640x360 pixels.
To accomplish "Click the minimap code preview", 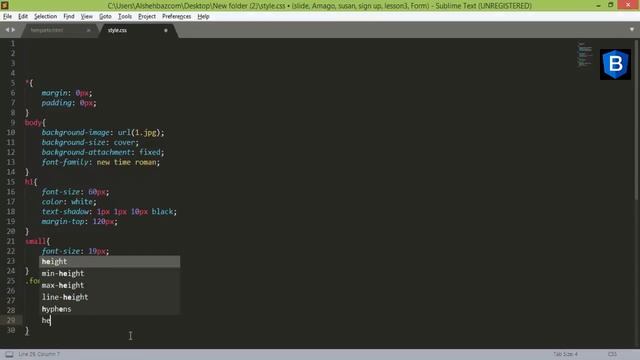I will click(x=585, y=54).
